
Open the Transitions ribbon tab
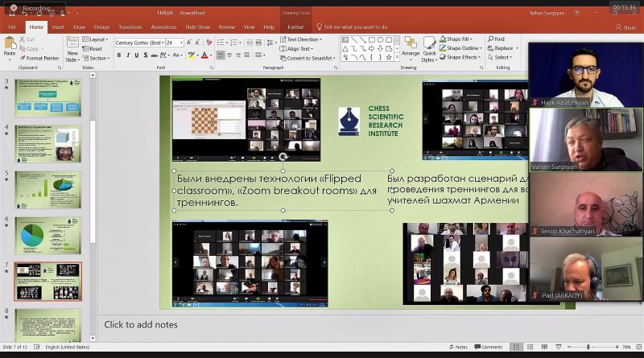[x=130, y=27]
